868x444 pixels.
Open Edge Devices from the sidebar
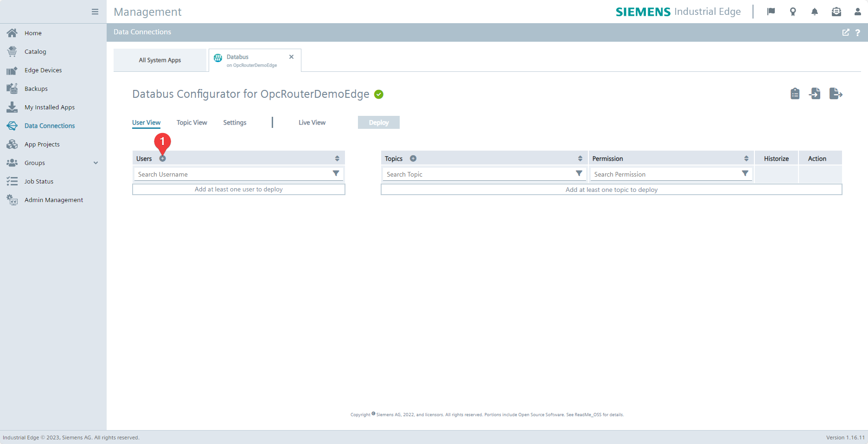pyautogui.click(x=43, y=70)
